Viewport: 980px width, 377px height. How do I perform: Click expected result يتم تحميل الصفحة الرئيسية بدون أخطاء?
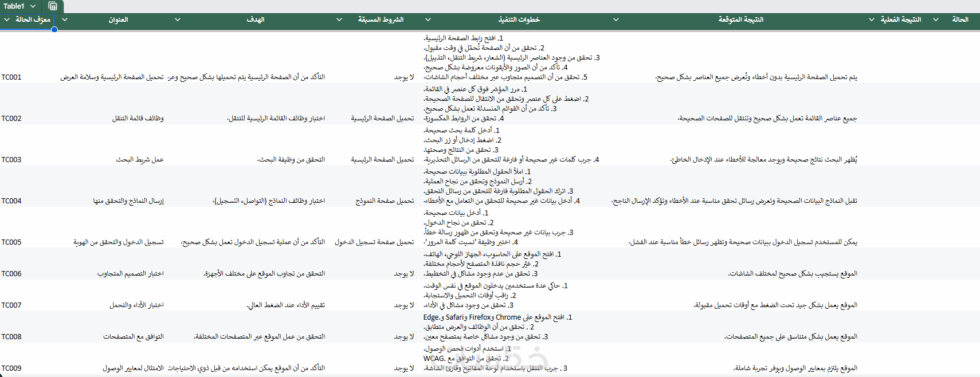756,77
